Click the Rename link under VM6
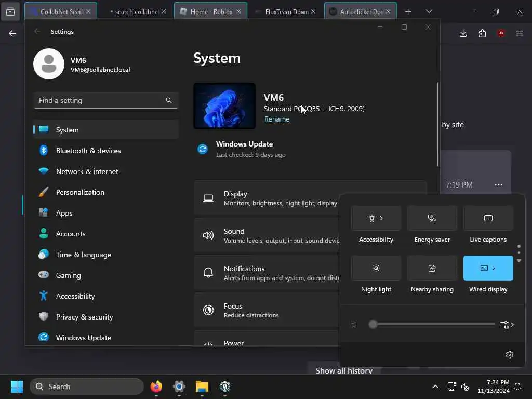532x399 pixels. [x=277, y=119]
